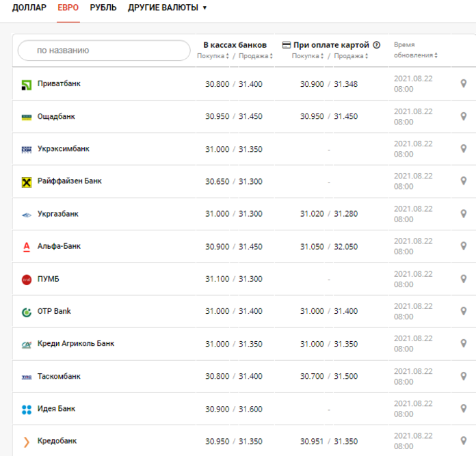Open the Идея Банк link
Viewport: 476px width, 456px height.
[x=56, y=409]
